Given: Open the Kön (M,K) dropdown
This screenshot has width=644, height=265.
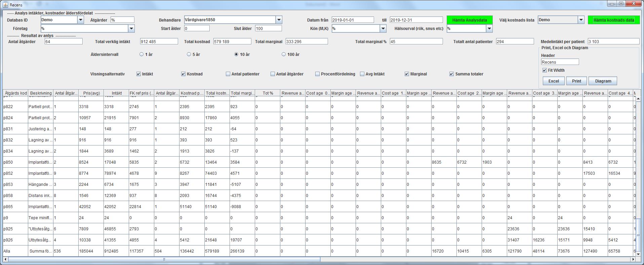Looking at the screenshot, I should [x=383, y=29].
